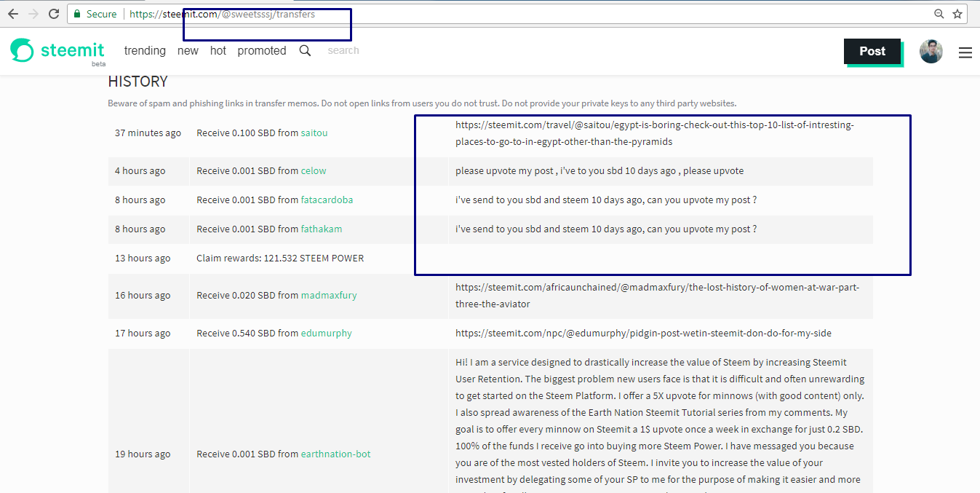Image resolution: width=980 pixels, height=493 pixels.
Task: Click fatacardoba's upvote request memo
Action: (x=606, y=200)
